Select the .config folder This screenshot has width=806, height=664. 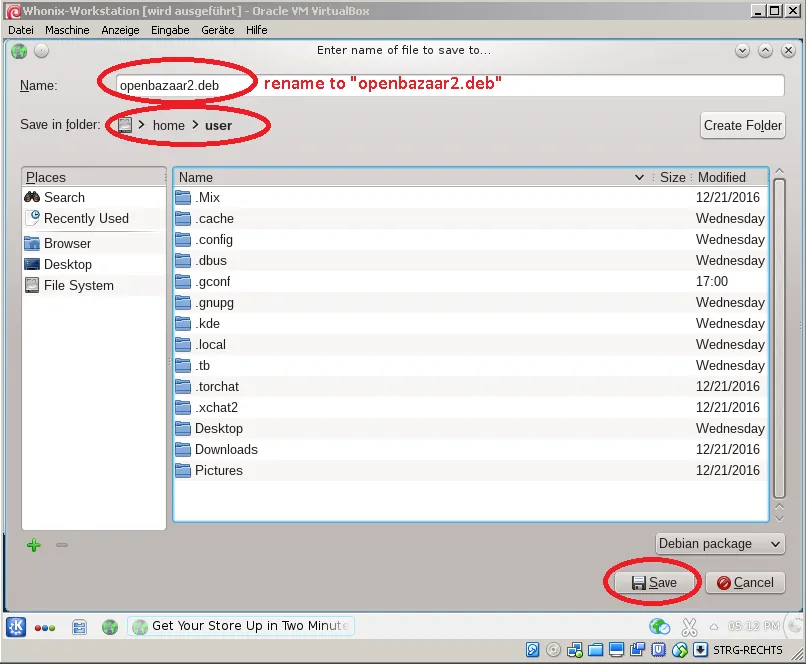(x=471, y=239)
